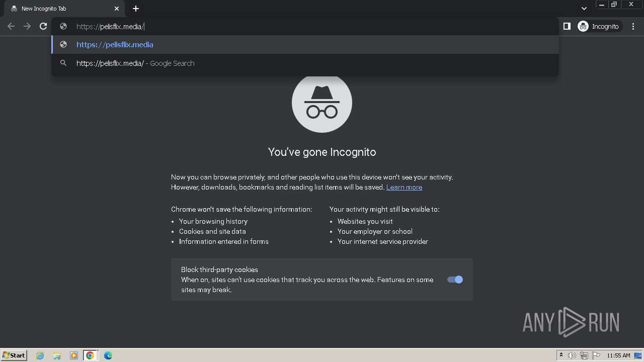Select the New Incognito Tab
The image size is (644, 362).
point(64,9)
